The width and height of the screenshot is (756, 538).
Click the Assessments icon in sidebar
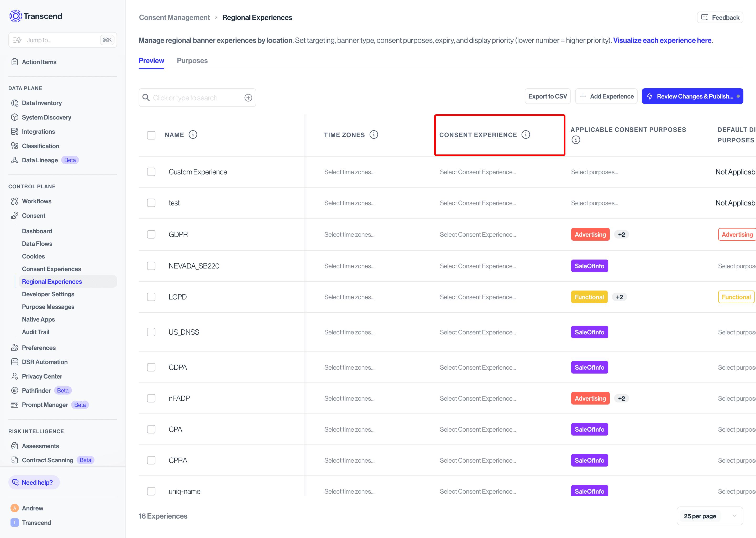click(14, 446)
